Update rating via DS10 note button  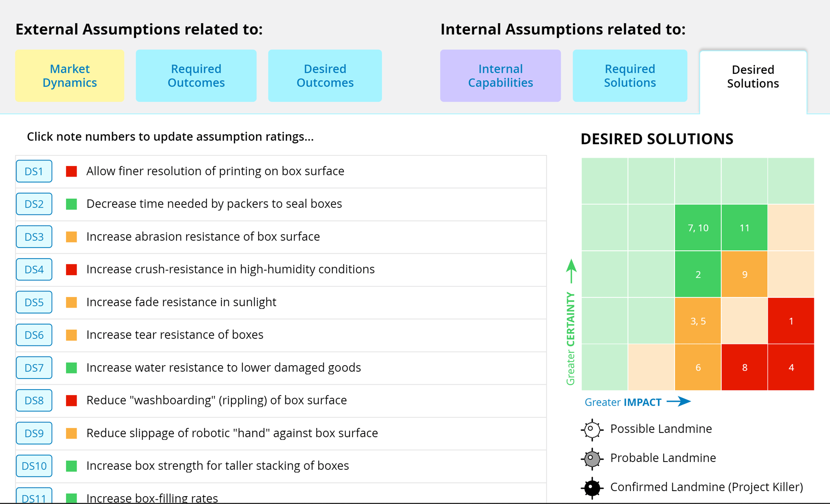34,466
